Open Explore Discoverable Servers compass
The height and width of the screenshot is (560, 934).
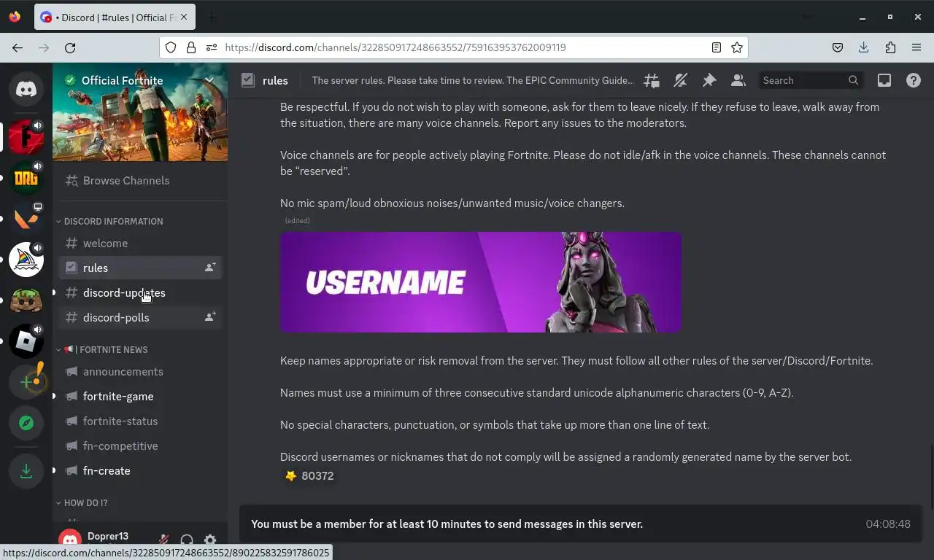pos(26,423)
